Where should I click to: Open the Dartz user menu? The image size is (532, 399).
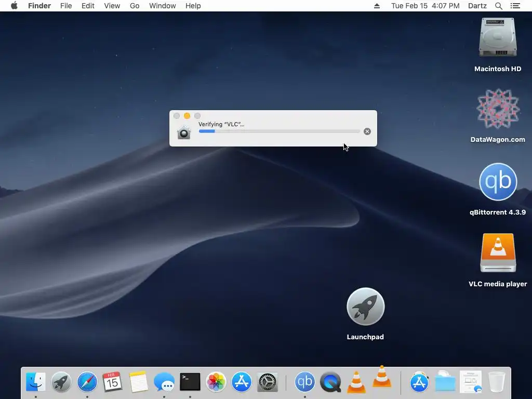(x=477, y=6)
